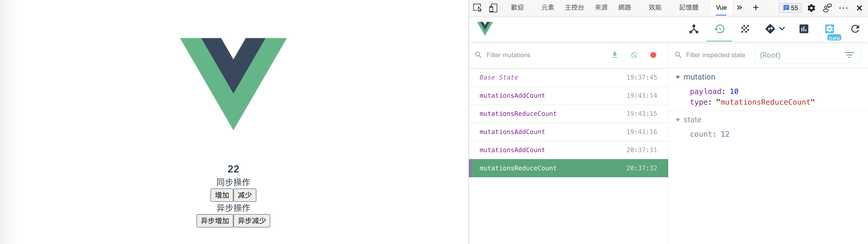
Task: Open the DevTools three-dots menu
Action: coord(843,8)
